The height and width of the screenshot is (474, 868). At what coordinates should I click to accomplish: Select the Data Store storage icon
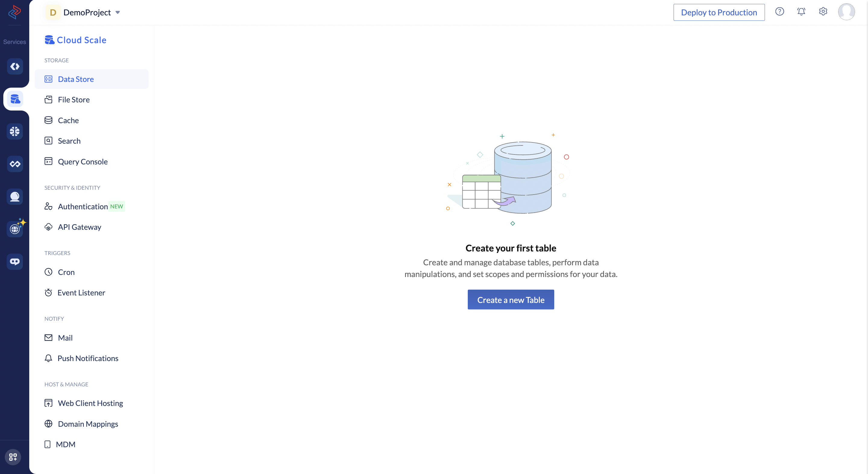click(x=49, y=79)
